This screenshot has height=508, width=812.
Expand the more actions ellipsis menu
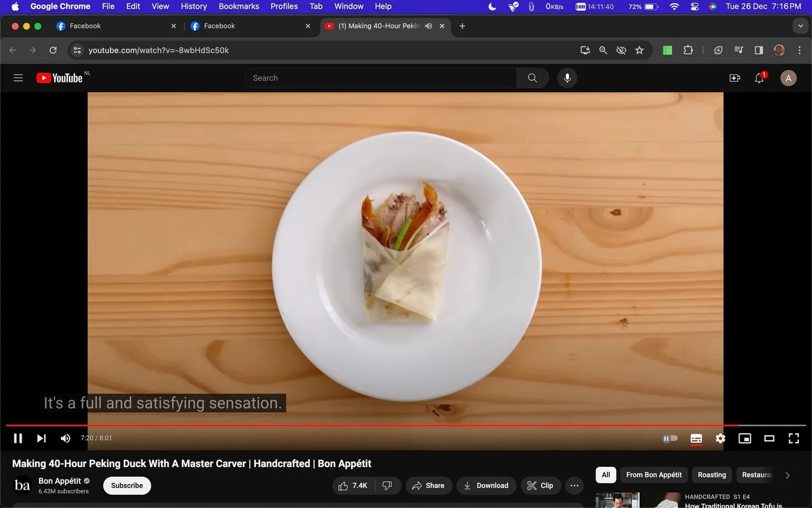574,485
